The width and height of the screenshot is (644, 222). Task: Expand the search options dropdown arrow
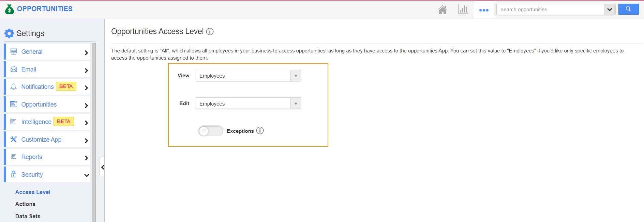point(609,10)
